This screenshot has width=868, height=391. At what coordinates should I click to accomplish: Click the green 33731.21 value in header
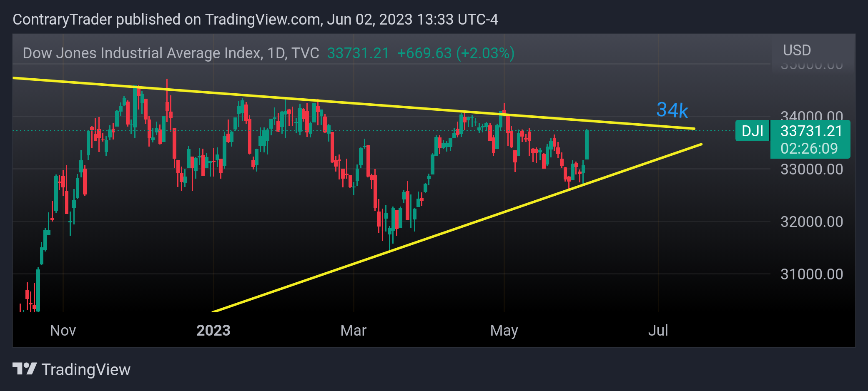tap(358, 53)
